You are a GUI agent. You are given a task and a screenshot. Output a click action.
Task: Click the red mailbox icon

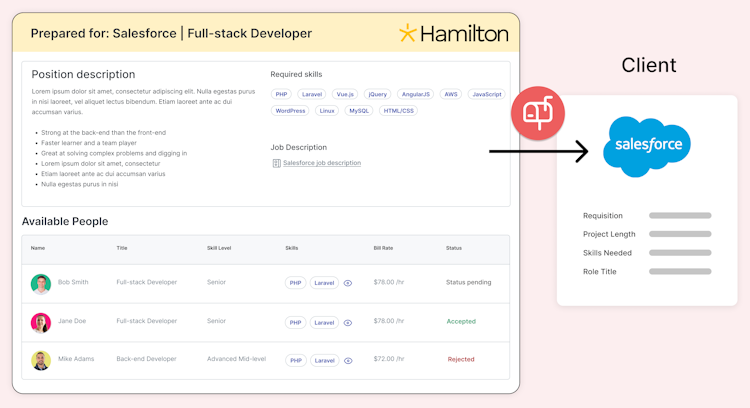[x=538, y=113]
